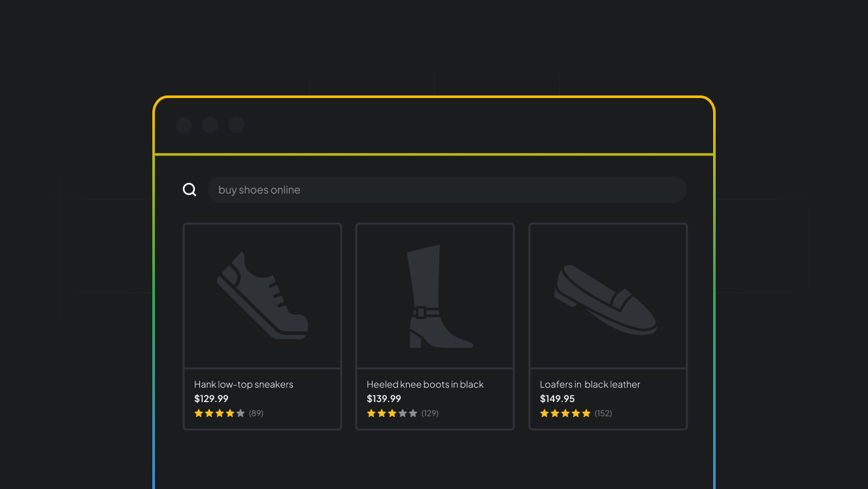Image resolution: width=868 pixels, height=489 pixels.
Task: Click the fourth grey star on Heeled boots rating
Action: pyautogui.click(x=403, y=413)
